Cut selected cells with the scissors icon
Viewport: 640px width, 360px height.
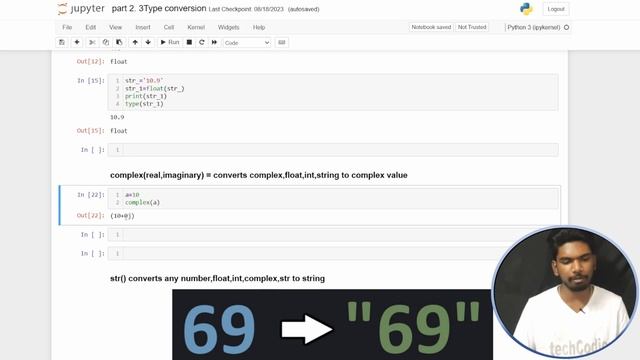(92, 42)
